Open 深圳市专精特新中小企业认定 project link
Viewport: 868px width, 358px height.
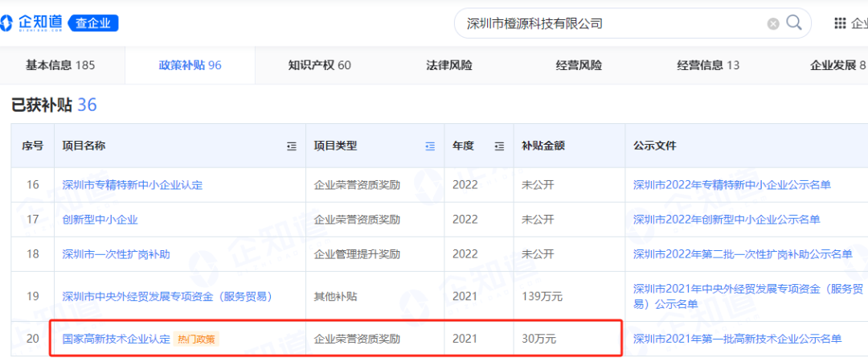[x=133, y=185]
